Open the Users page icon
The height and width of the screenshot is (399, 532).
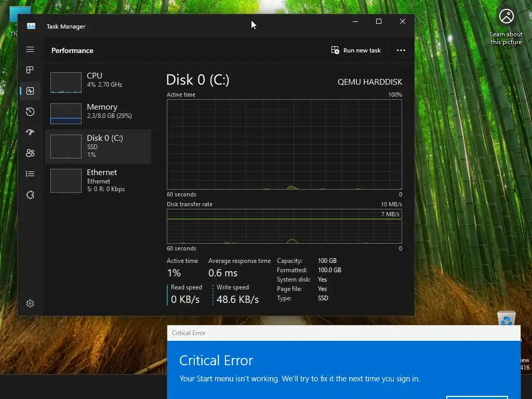(30, 153)
